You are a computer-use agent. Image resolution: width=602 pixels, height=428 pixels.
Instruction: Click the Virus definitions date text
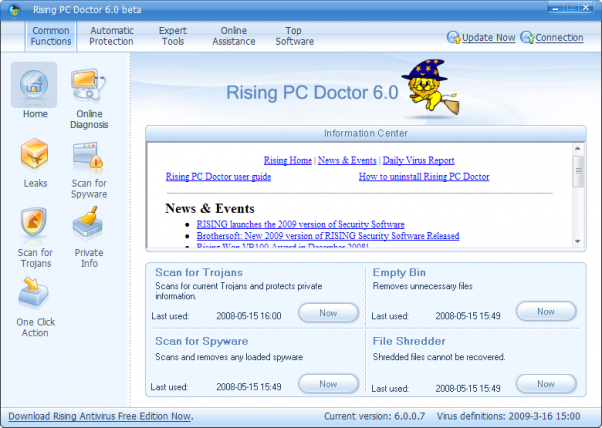tap(508, 416)
